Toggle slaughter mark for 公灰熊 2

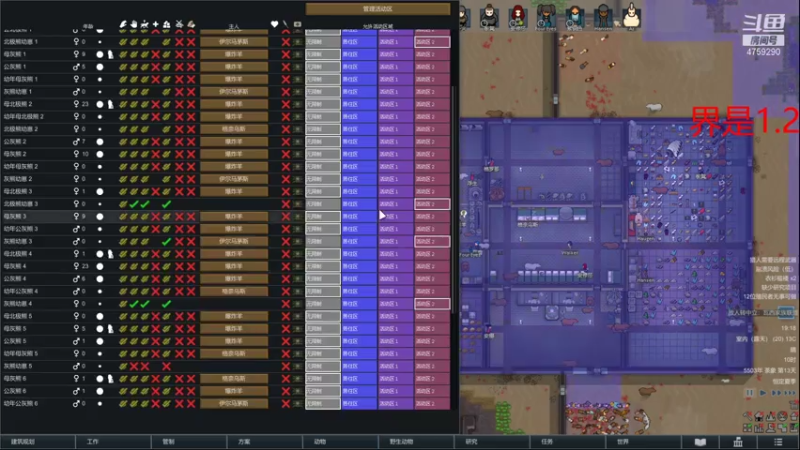[286, 141]
